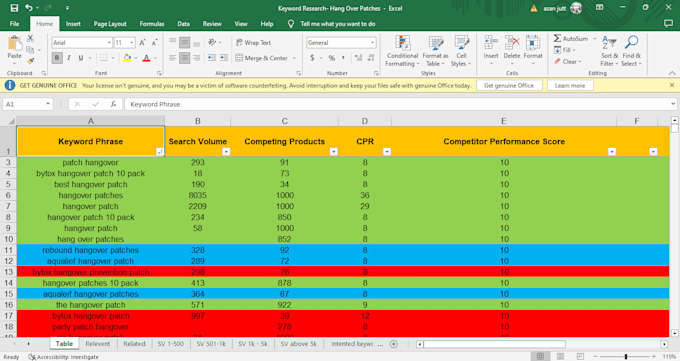Image resolution: width=680 pixels, height=361 pixels.
Task: Apply Accounting dollar format
Action: [x=312, y=58]
